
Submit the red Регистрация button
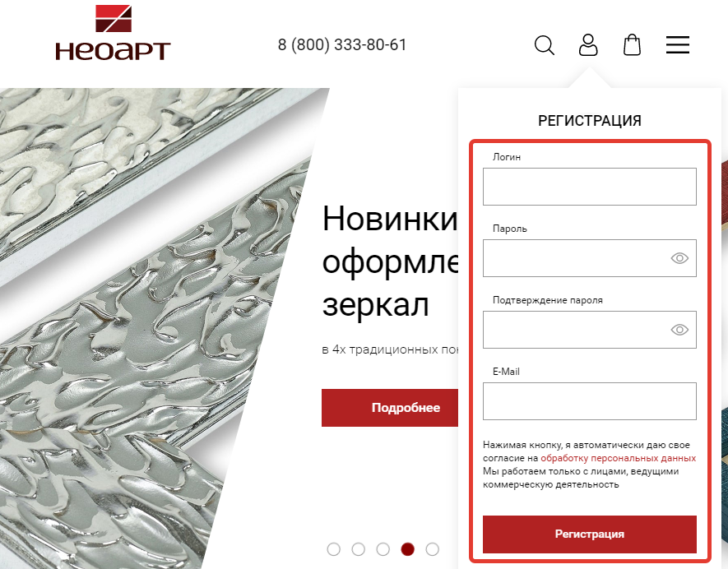[590, 534]
